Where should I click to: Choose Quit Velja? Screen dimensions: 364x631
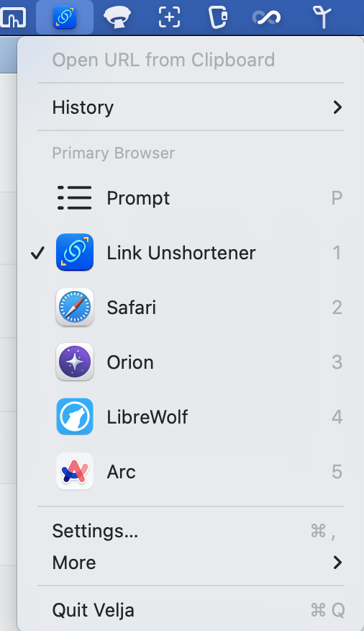pos(191,610)
